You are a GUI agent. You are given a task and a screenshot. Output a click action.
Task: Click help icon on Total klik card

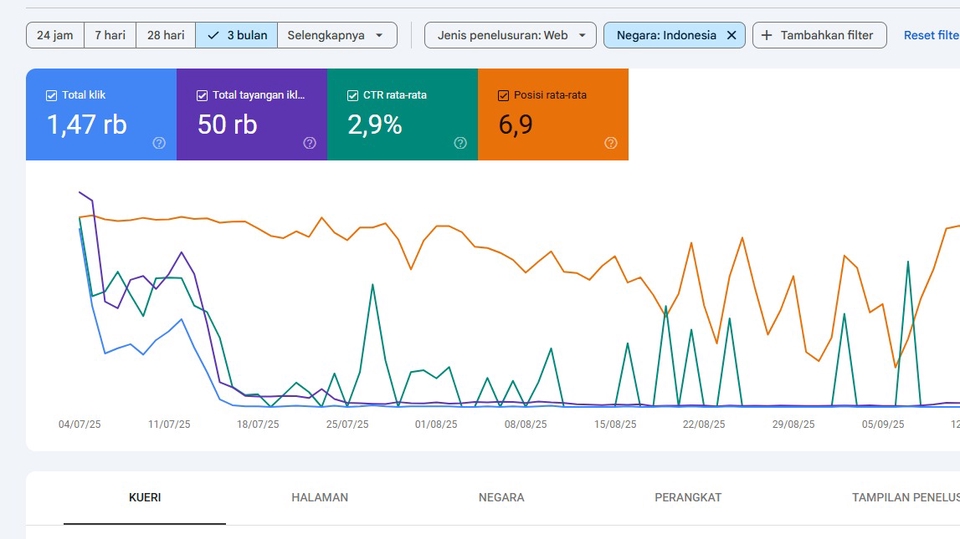point(159,143)
